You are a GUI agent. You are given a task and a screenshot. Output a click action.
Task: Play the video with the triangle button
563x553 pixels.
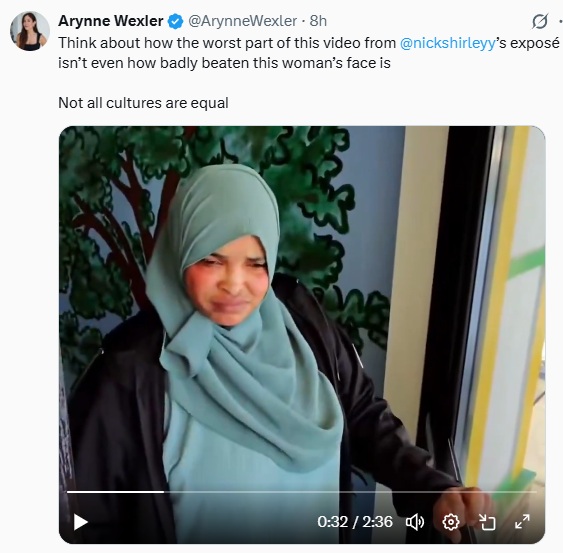tap(80, 522)
